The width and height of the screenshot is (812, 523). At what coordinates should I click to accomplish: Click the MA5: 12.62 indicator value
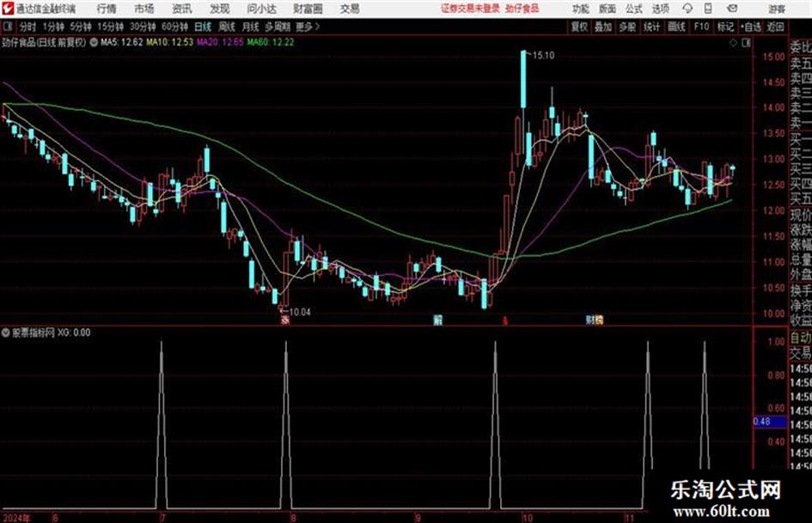[121, 42]
